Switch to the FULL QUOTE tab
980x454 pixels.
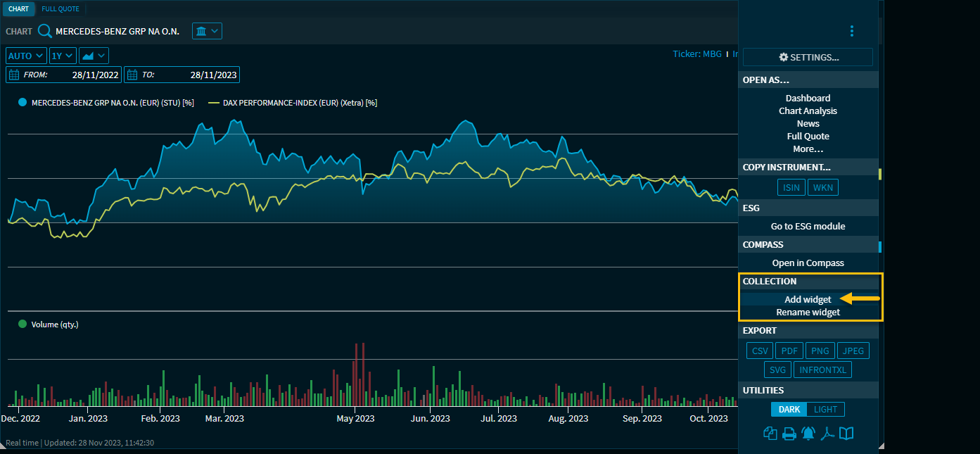tap(61, 9)
